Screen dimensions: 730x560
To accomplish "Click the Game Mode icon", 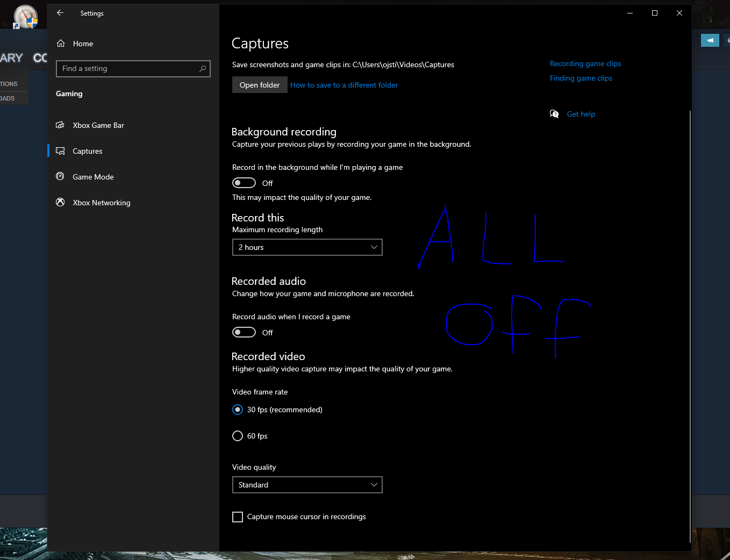I will click(60, 177).
